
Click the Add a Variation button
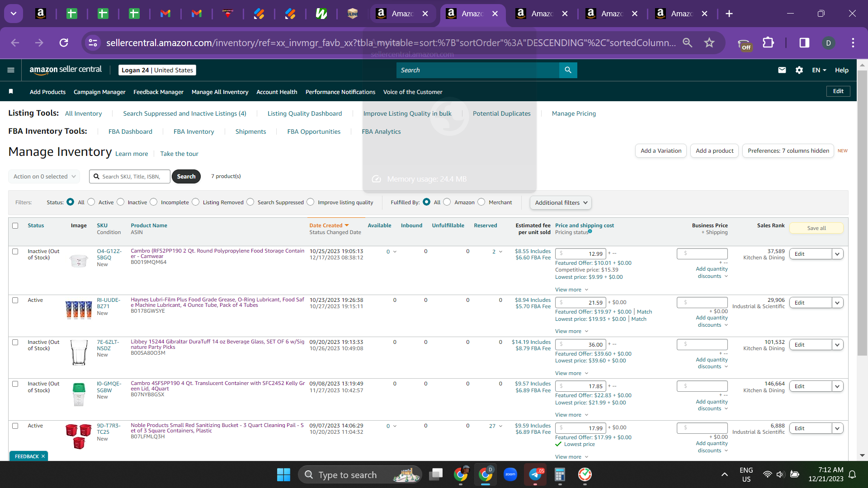(661, 151)
